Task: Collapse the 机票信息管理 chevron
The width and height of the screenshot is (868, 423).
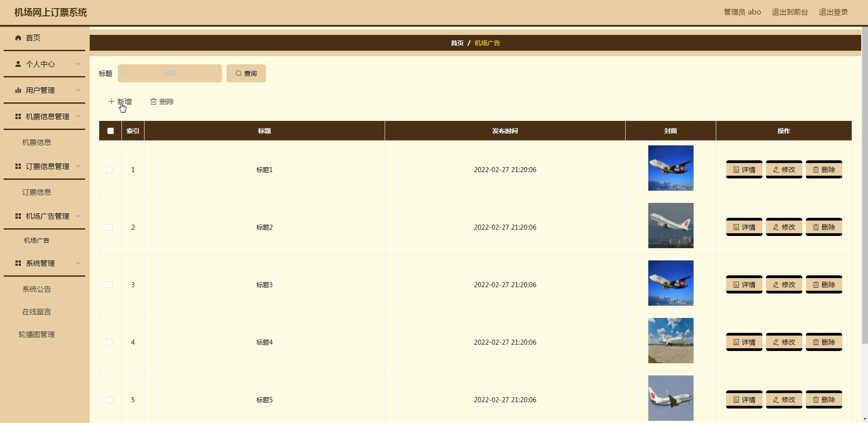Action: point(78,116)
